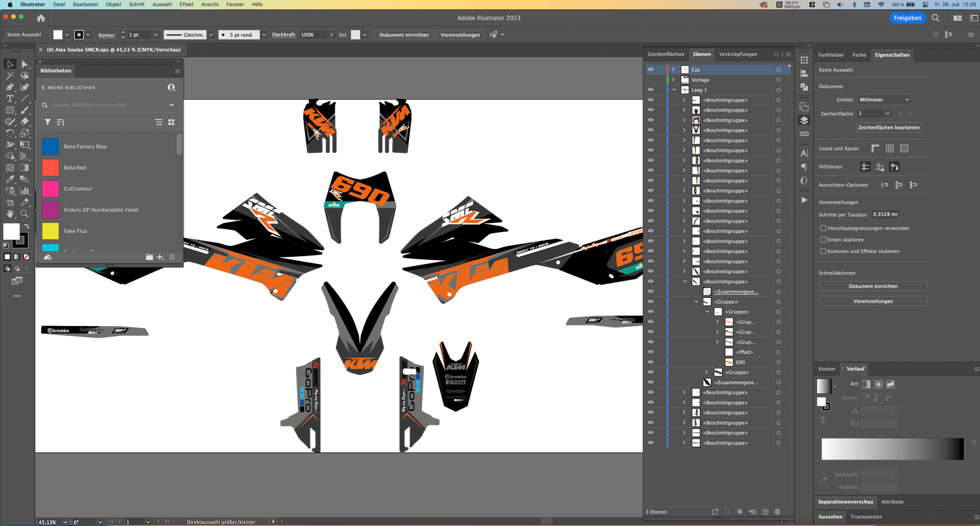Switch to the Farbfelder tab
This screenshot has width=980, height=526.
[x=831, y=55]
